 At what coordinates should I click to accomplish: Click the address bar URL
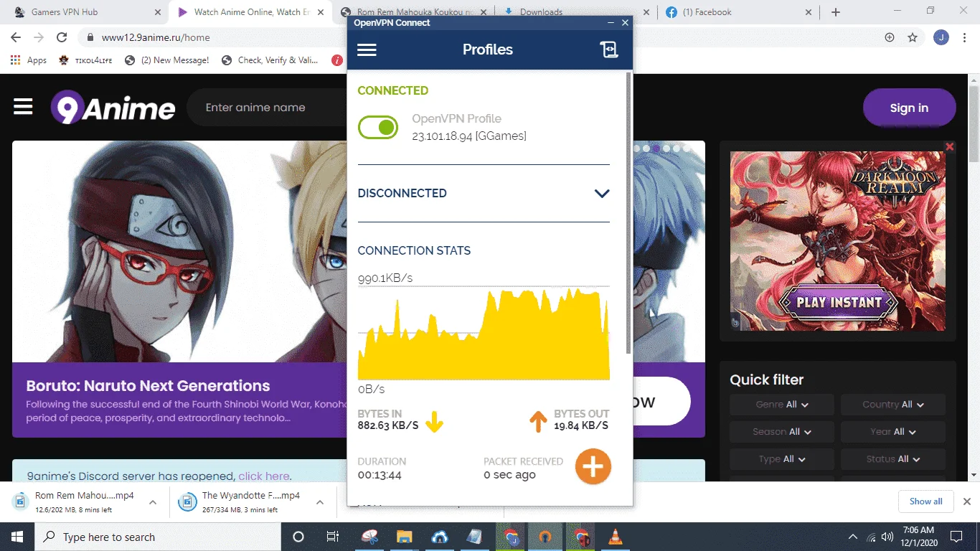pos(155,37)
